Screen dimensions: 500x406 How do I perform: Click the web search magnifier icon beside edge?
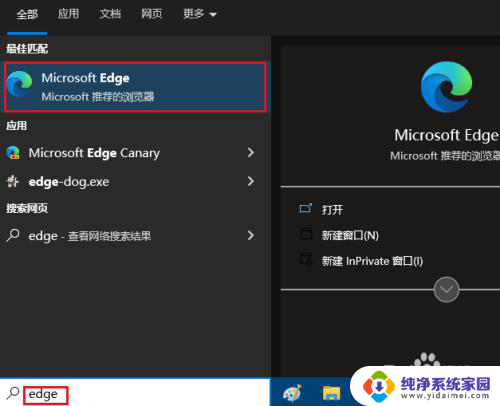coord(13,235)
